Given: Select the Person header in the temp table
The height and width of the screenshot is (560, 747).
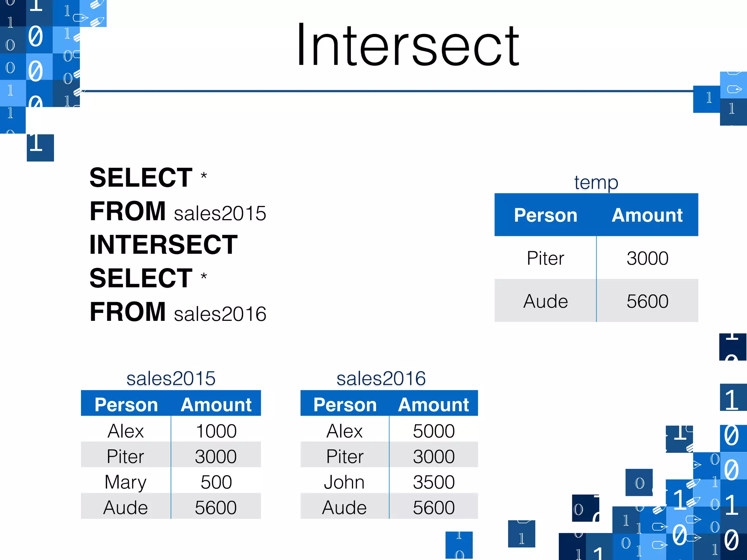Looking at the screenshot, I should pos(545,215).
